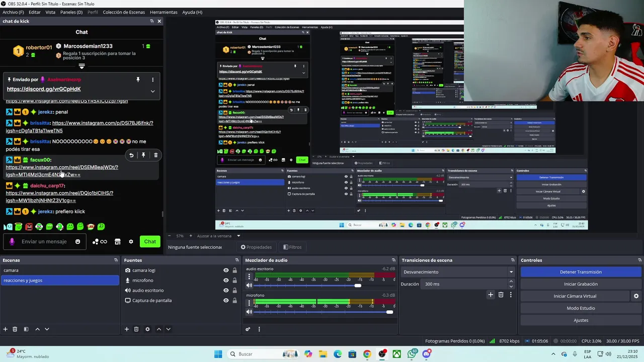Unpin the pinned discord message
Viewport: 644px width, 362px height.
pyautogui.click(x=138, y=79)
